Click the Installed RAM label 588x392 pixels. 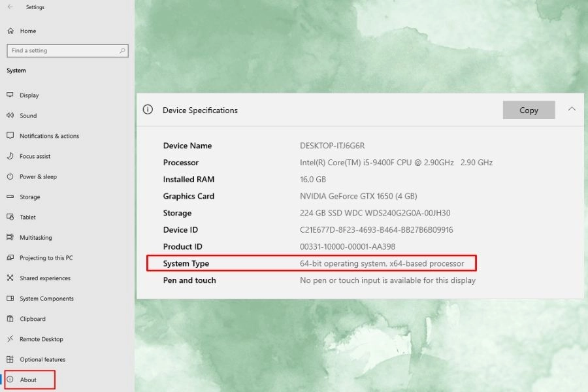coord(189,179)
